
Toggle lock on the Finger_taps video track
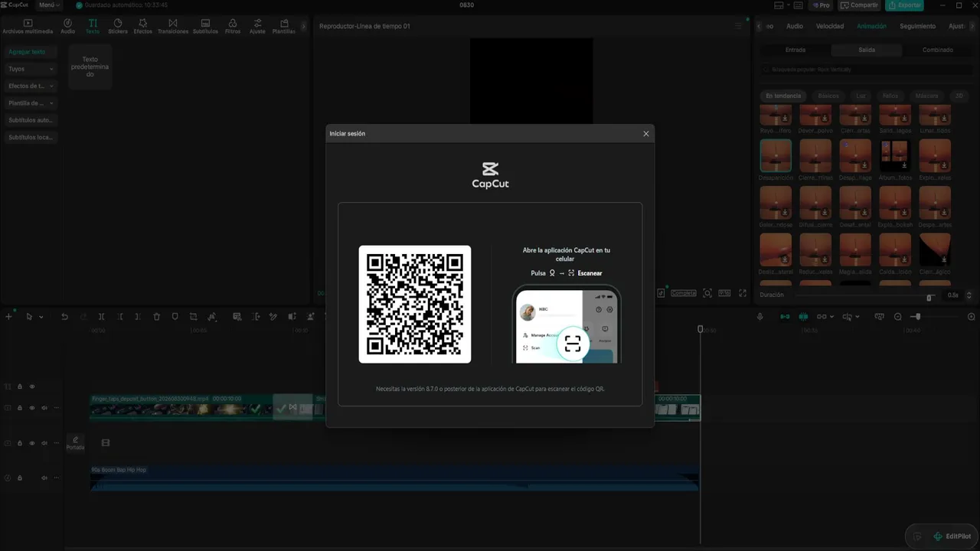click(x=20, y=408)
